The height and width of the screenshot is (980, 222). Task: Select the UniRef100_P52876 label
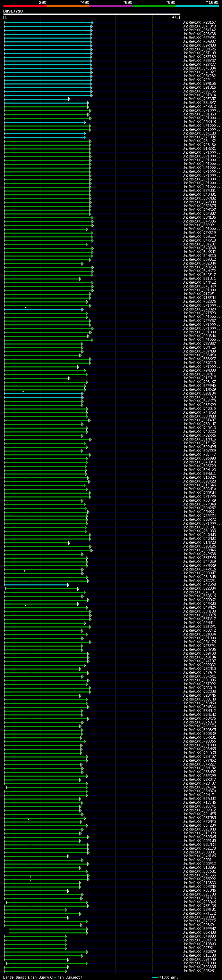(x=199, y=301)
